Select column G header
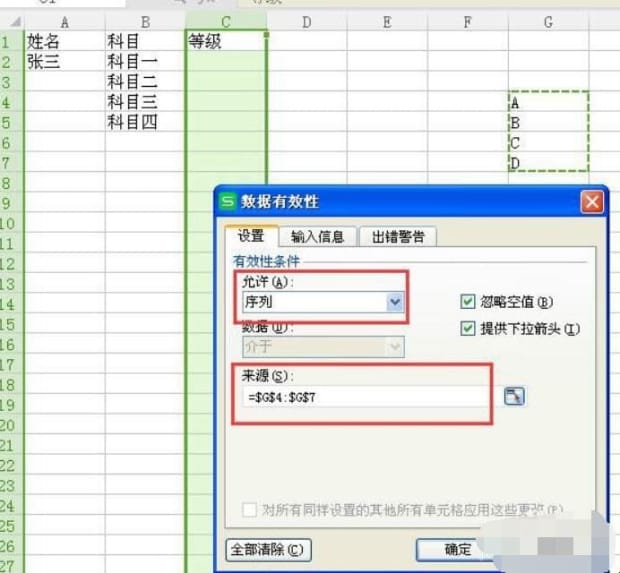Viewport: 620px width, 573px height. (548, 21)
